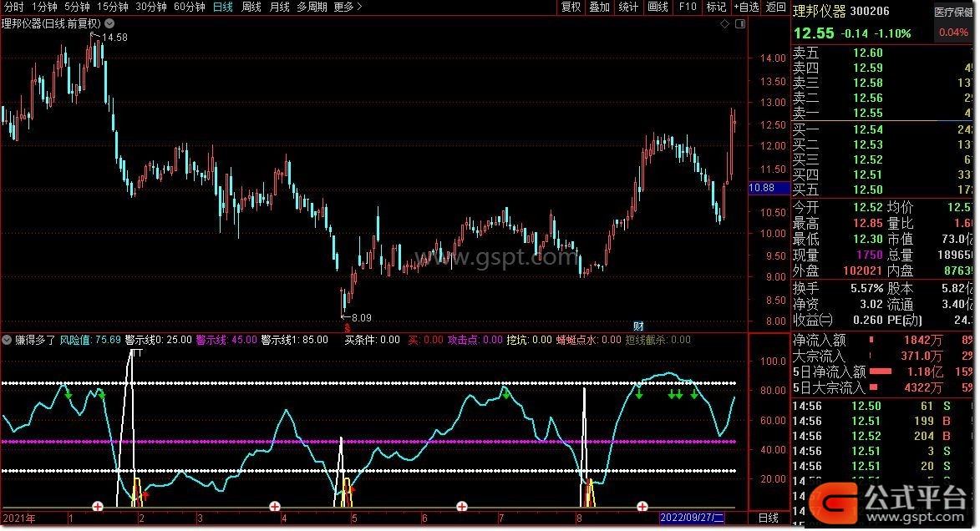Viewport: 980px width, 531px height.
Task: Add stock via +自选 button
Action: coord(746,7)
